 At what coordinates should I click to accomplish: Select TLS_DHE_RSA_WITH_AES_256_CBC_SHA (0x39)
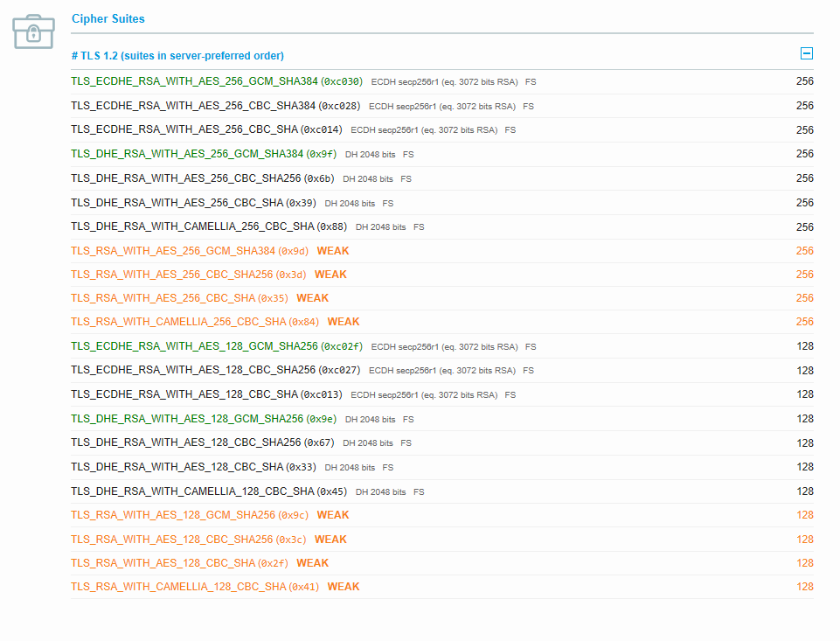pos(193,203)
